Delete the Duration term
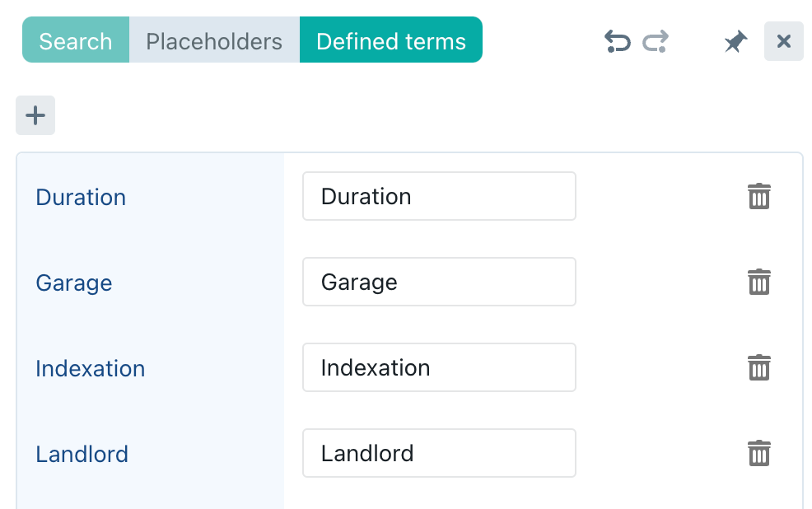812x509 pixels. [x=758, y=197]
